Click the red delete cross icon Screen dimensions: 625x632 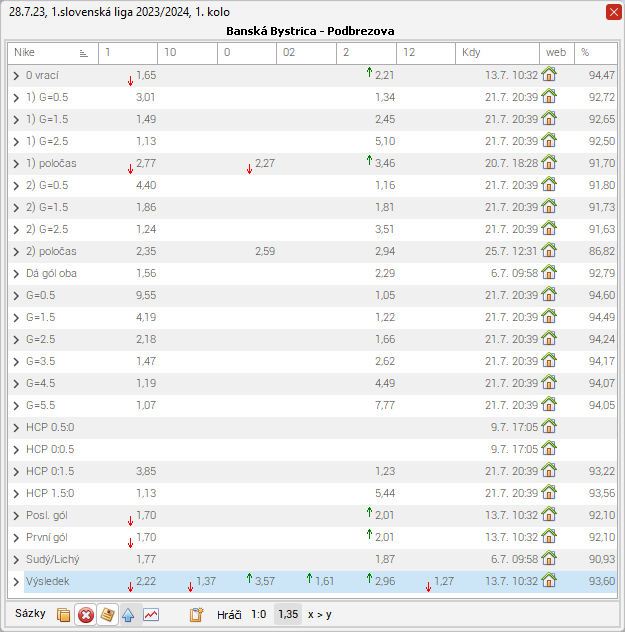[86, 615]
